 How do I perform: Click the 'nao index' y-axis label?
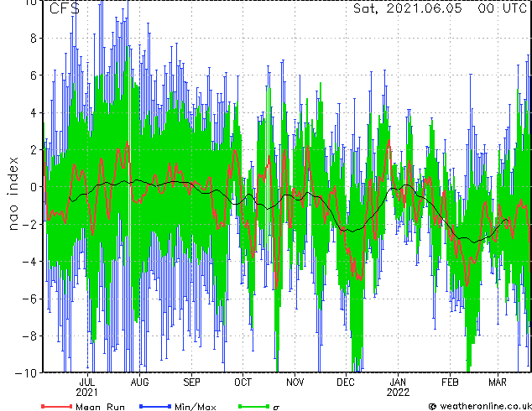(13, 194)
